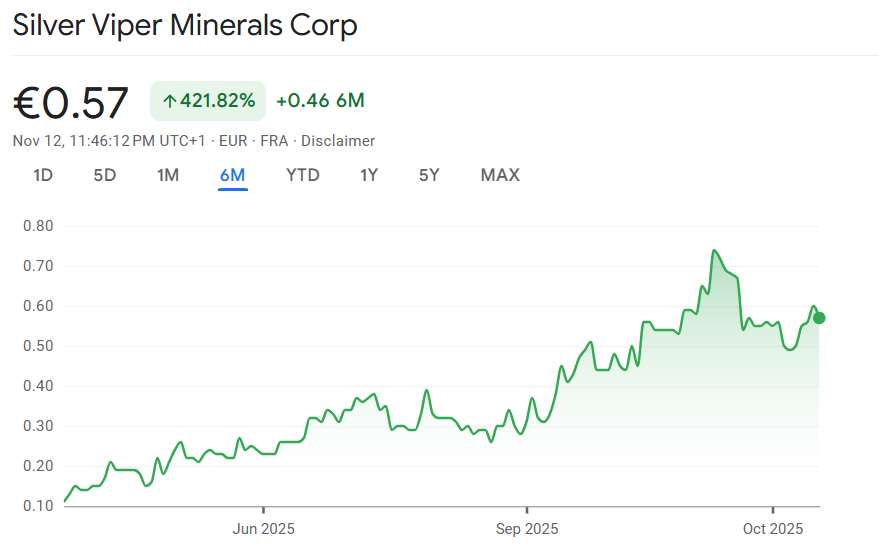The image size is (879, 548).
Task: Choose the 5Y chart range
Action: point(429,175)
